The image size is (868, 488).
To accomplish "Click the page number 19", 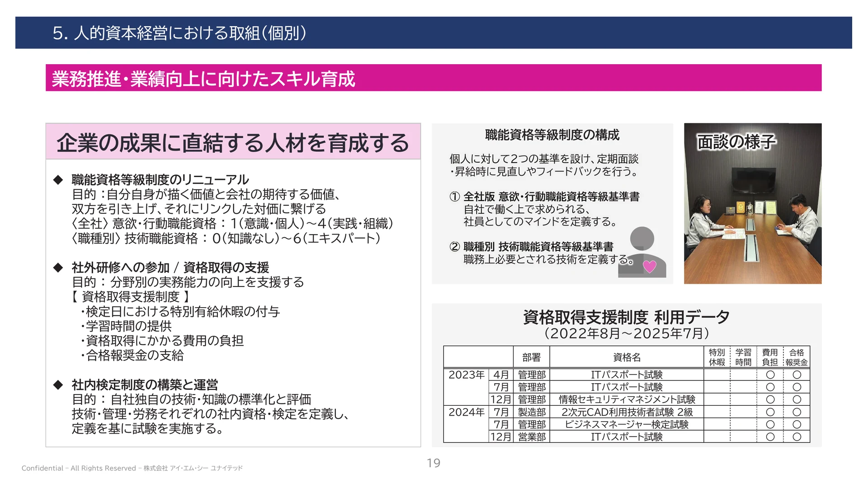I will pyautogui.click(x=434, y=463).
